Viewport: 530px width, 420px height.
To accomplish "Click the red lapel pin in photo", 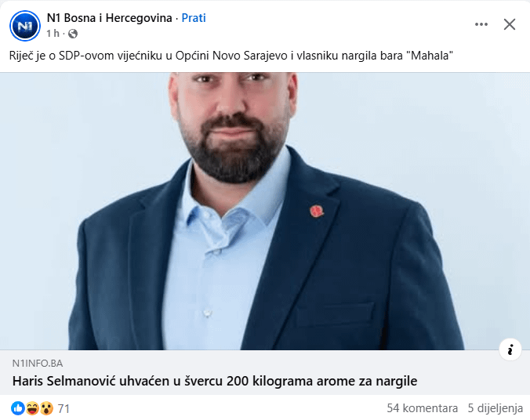I will pyautogui.click(x=317, y=212).
